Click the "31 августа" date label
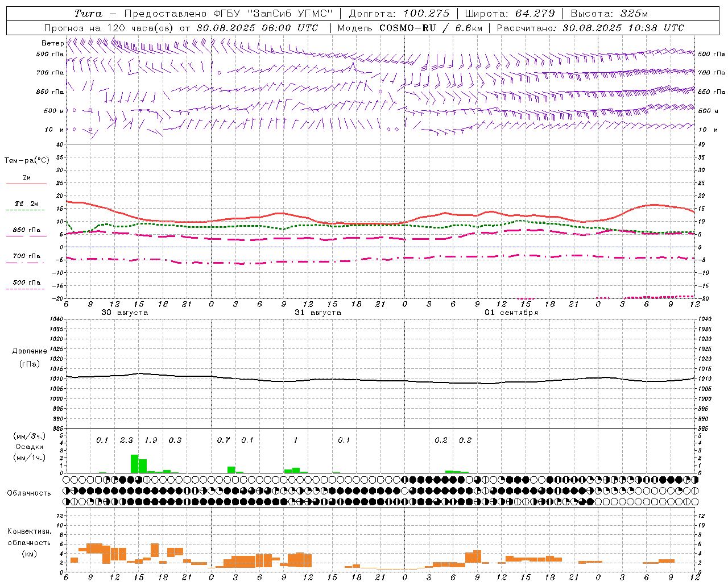 coord(318,313)
